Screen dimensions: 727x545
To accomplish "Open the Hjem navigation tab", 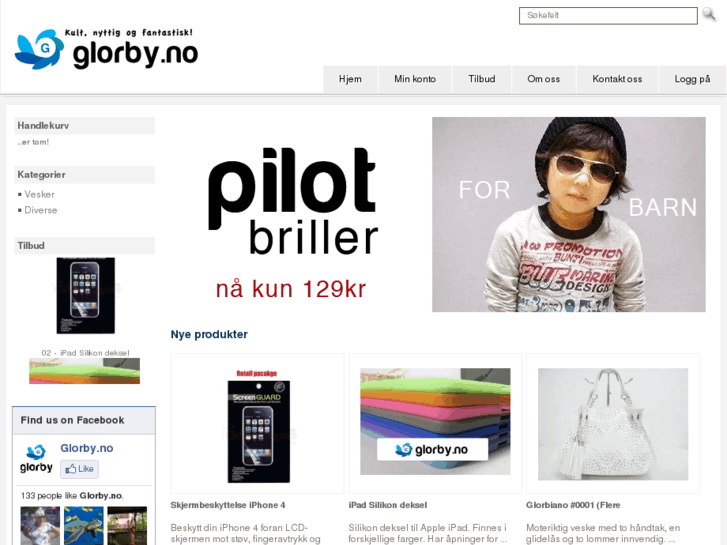I will pyautogui.click(x=350, y=79).
